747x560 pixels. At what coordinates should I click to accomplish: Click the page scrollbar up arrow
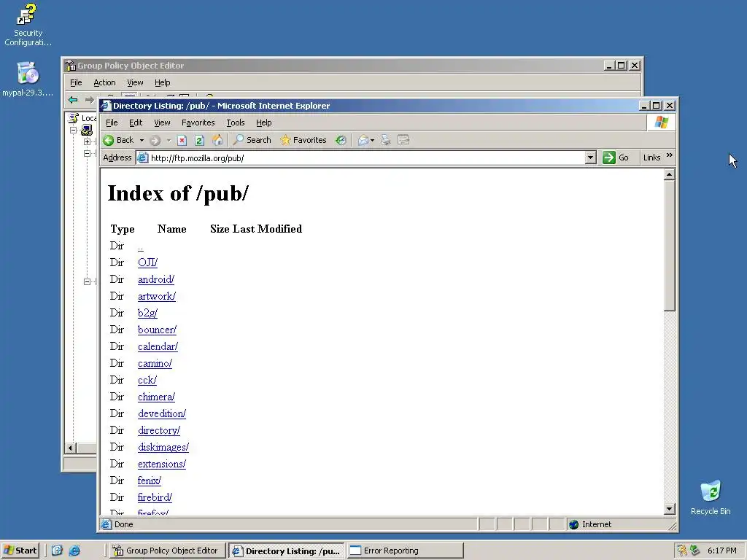pos(670,174)
